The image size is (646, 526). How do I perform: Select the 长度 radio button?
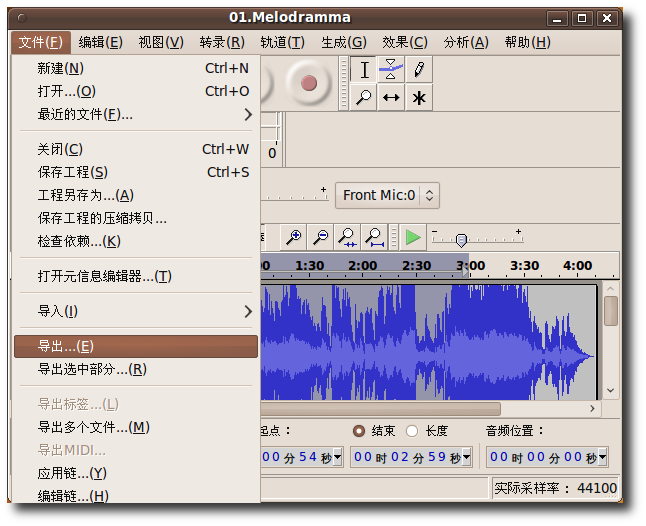tap(412, 431)
